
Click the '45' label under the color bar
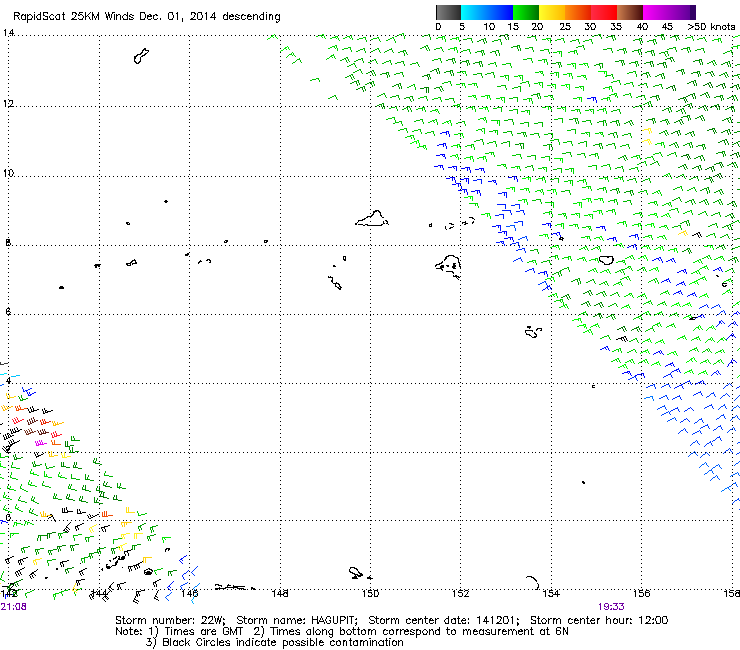click(667, 27)
